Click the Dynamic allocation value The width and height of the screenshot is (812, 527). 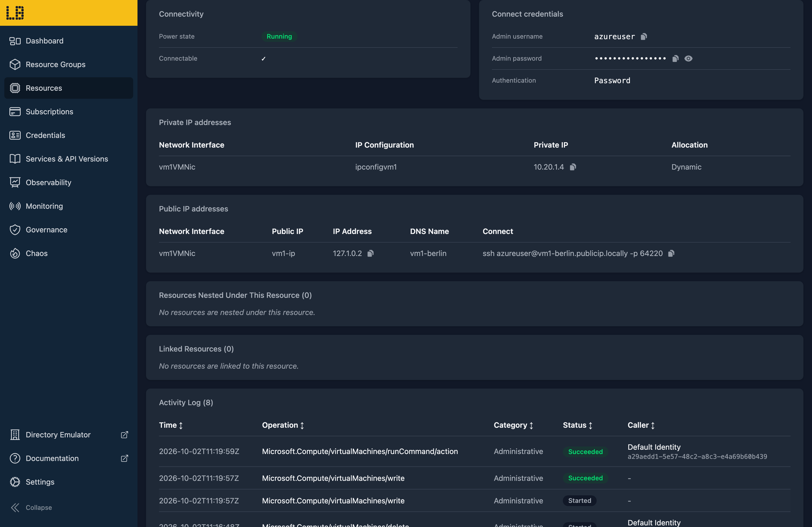[x=686, y=167]
